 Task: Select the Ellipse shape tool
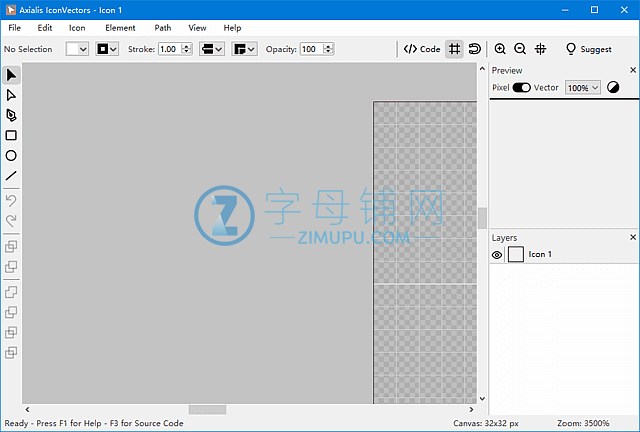tap(11, 155)
